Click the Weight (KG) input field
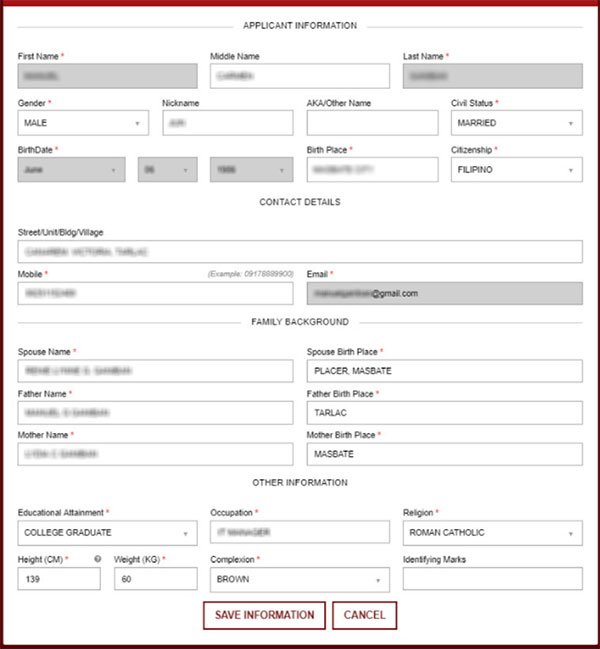Screen dimensions: 600x649 click(x=156, y=579)
